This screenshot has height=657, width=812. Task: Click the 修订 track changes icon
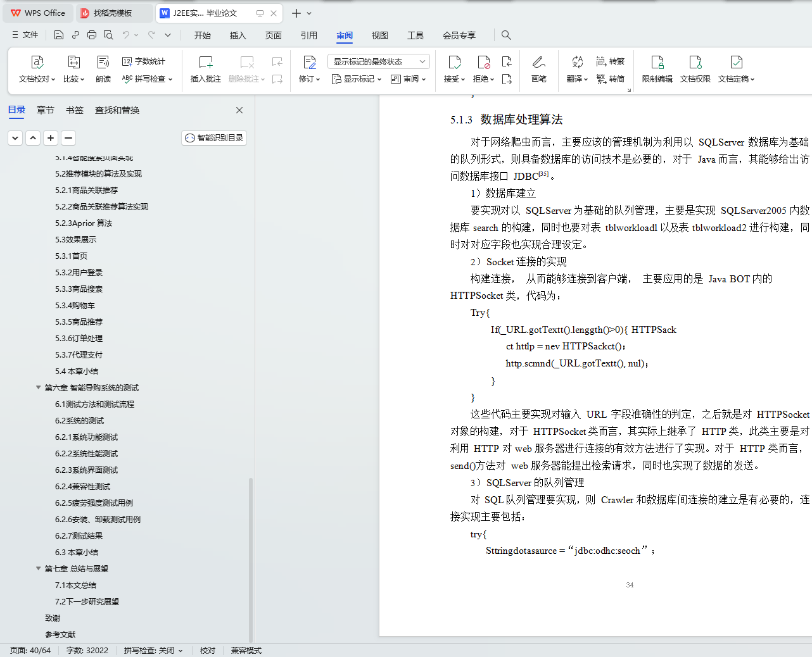310,62
